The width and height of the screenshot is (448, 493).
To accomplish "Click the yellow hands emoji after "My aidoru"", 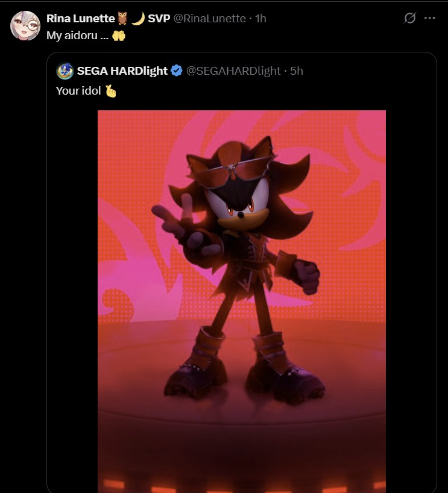I will click(x=119, y=36).
